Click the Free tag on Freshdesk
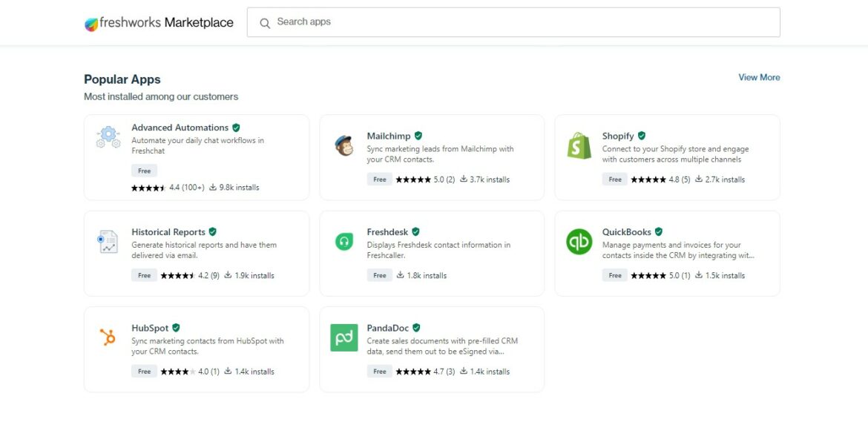Image resolution: width=868 pixels, height=422 pixels. pos(380,275)
